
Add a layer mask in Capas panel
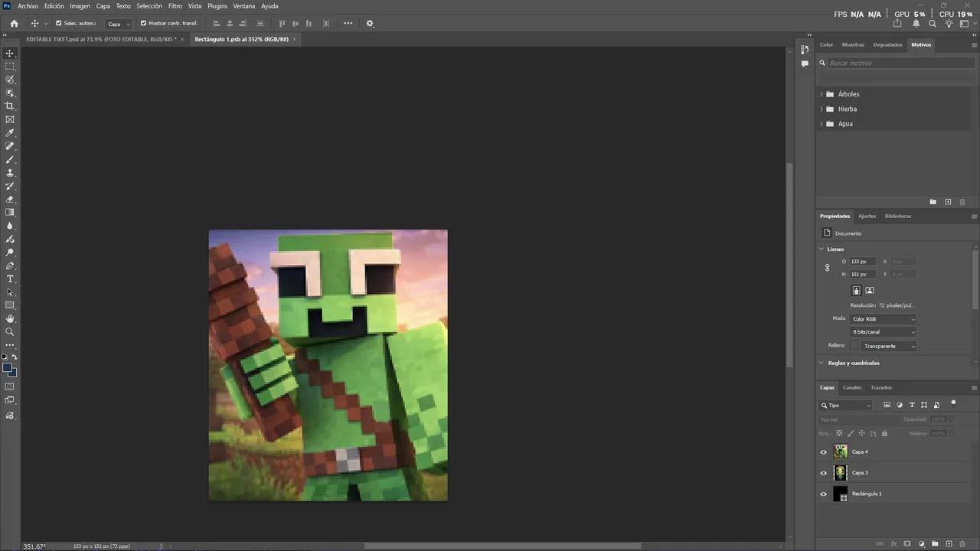(907, 544)
